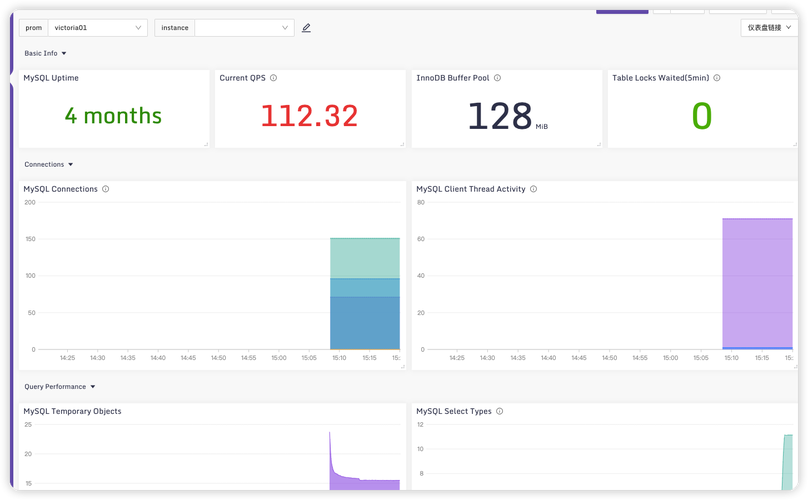Collapse the Connections section
808x500 pixels.
point(48,164)
